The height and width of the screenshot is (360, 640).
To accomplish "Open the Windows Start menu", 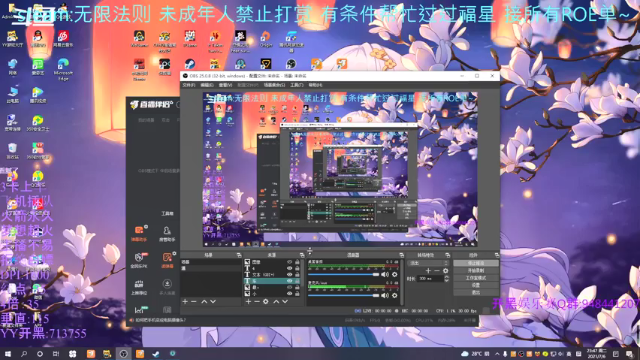I will 7,353.
